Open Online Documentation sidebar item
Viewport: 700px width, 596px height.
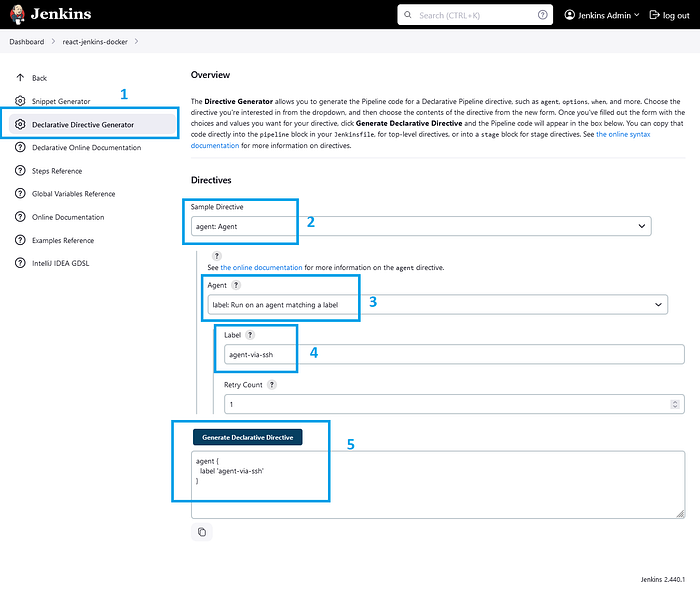[68, 217]
